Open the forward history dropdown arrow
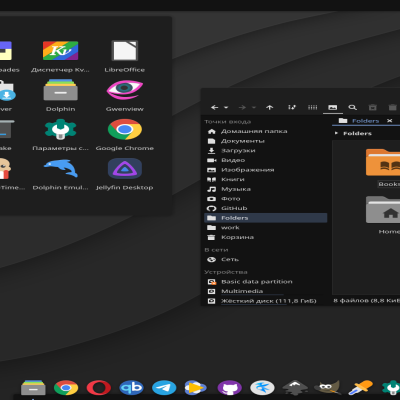Screen dimensions: 400x400 point(254,107)
